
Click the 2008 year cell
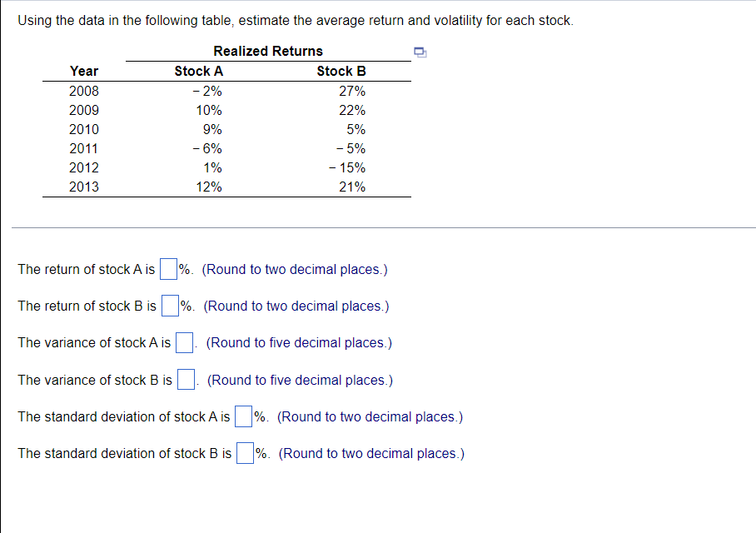tap(84, 91)
